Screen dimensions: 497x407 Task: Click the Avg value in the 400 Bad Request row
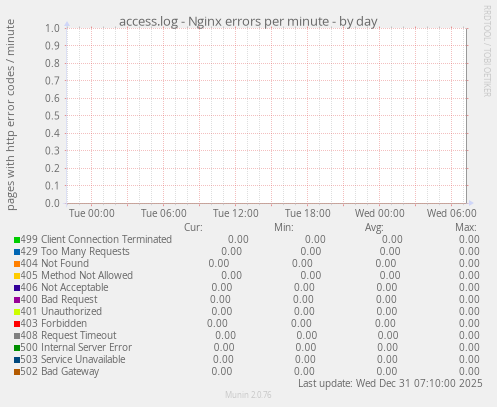click(386, 299)
